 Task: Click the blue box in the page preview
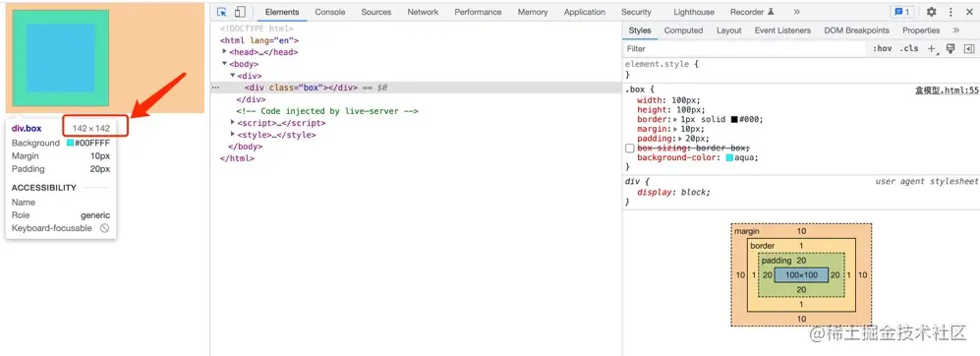pos(60,58)
